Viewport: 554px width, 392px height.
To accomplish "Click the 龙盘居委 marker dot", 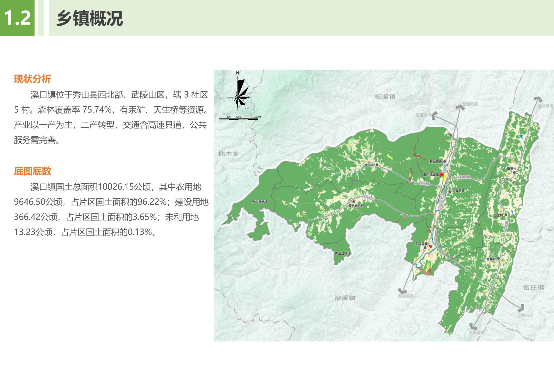I will 450,191.
